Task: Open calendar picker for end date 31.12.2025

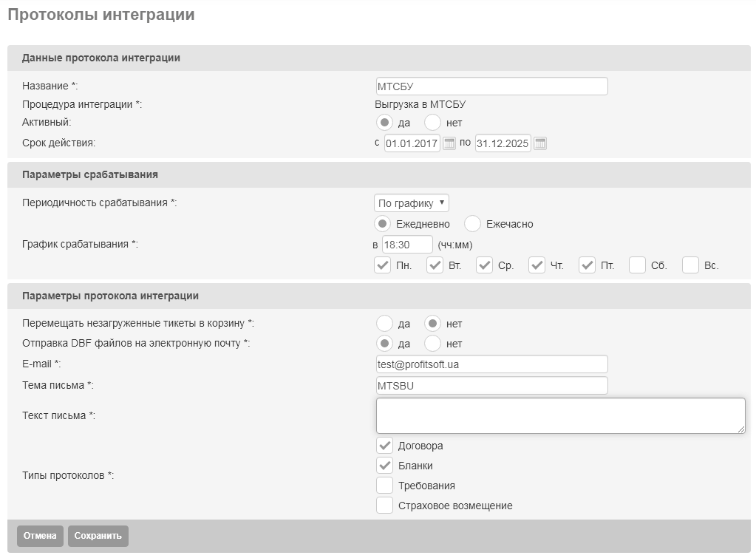Action: pos(540,143)
